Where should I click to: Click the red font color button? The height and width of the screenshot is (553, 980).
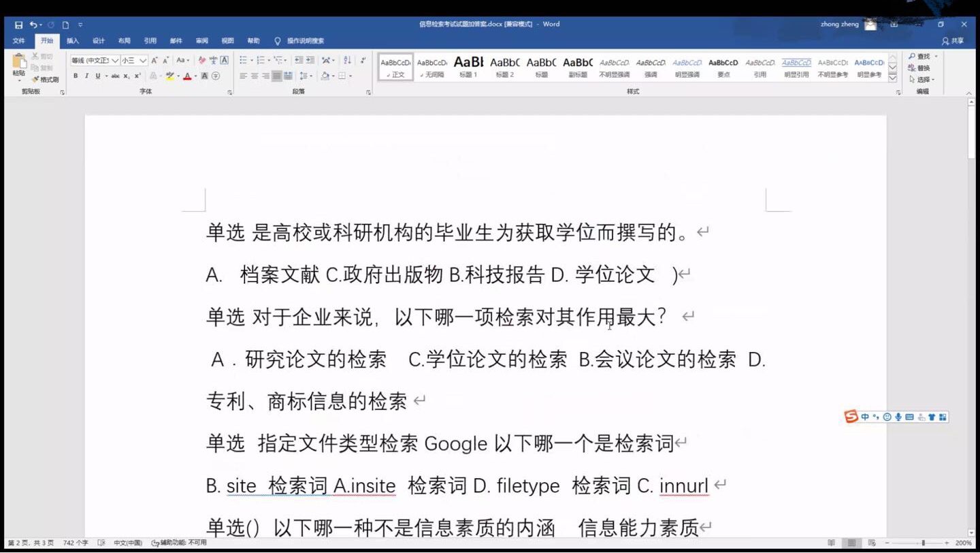tap(187, 76)
